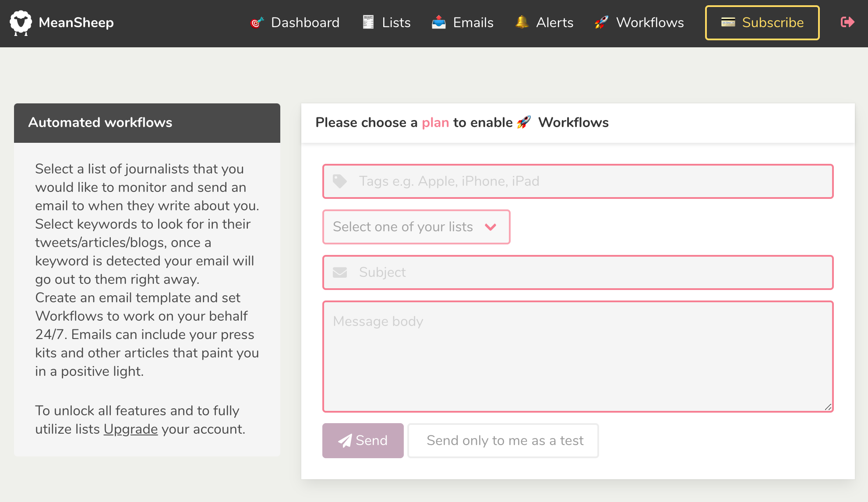This screenshot has width=868, height=502.
Task: Click the Dashboard target icon
Action: [257, 22]
